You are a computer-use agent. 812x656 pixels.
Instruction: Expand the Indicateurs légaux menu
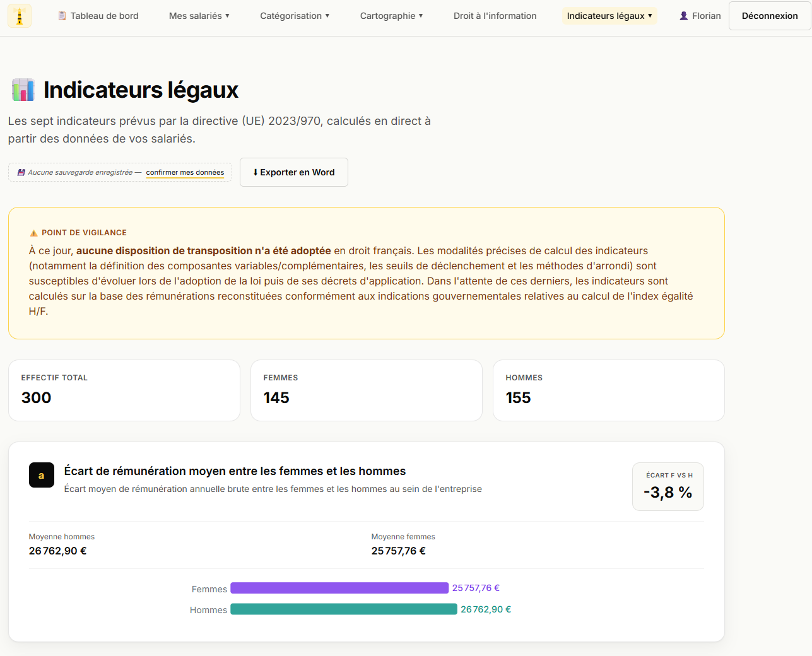pos(609,16)
